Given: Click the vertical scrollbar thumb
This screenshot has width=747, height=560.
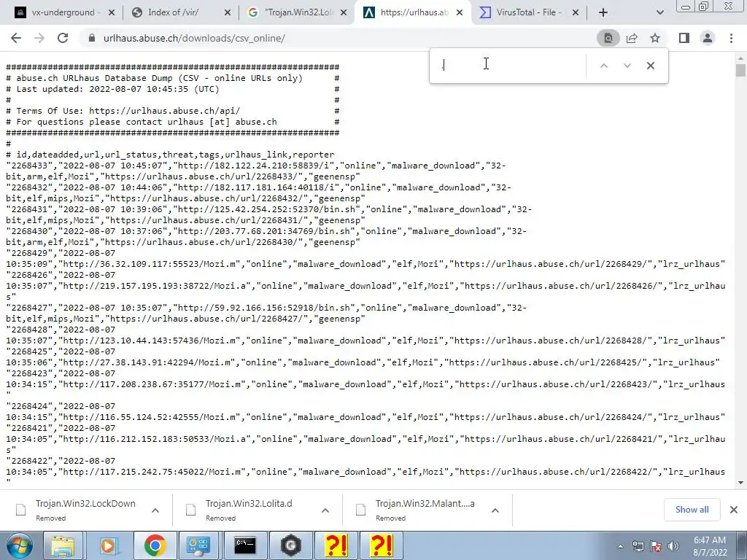Looking at the screenshot, I should click(x=740, y=70).
